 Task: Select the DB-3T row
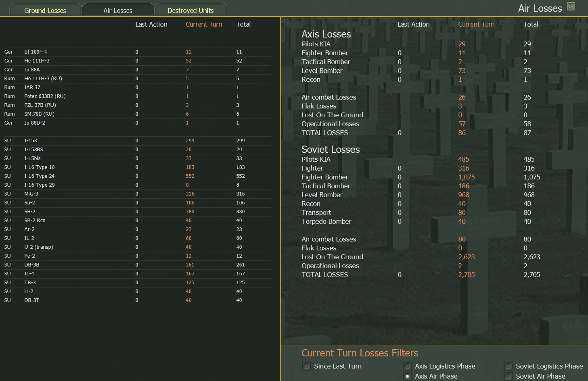pos(137,300)
